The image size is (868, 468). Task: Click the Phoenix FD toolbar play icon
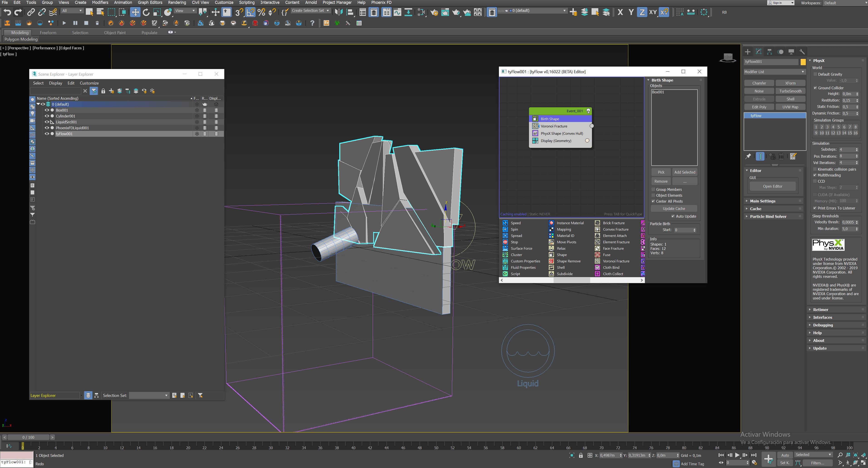coord(64,23)
